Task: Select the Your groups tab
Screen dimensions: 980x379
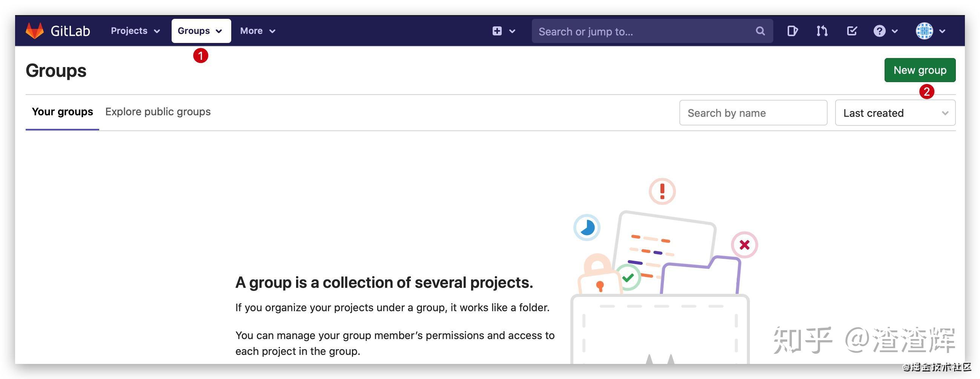Action: click(62, 112)
